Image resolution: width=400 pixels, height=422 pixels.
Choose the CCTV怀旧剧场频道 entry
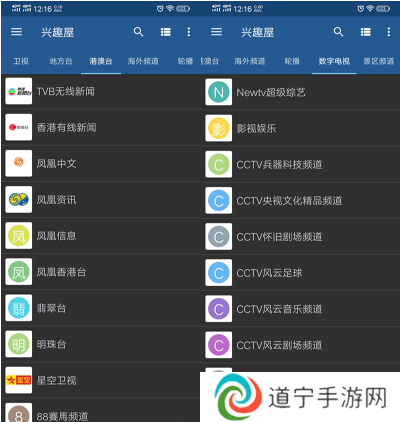[301, 237]
